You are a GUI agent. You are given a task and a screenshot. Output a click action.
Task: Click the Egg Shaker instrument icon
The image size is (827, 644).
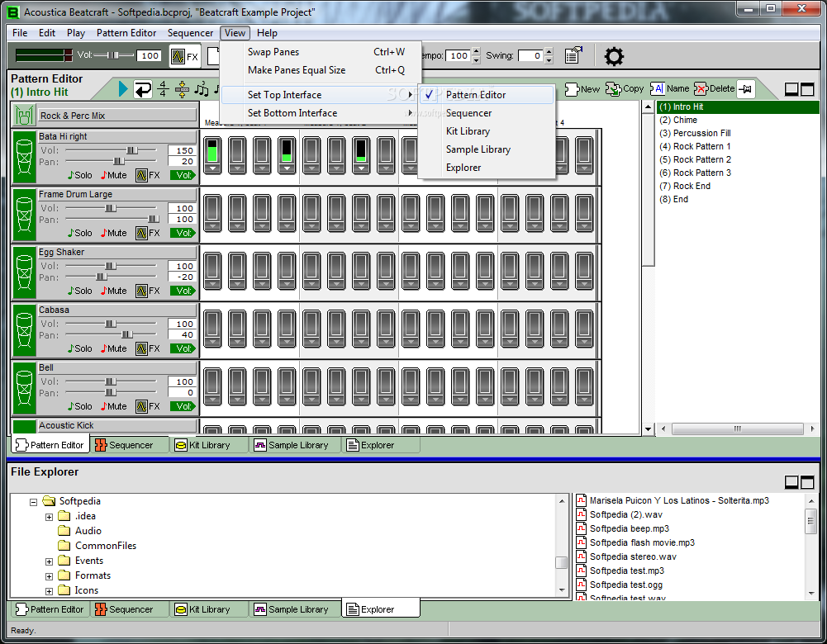point(24,273)
